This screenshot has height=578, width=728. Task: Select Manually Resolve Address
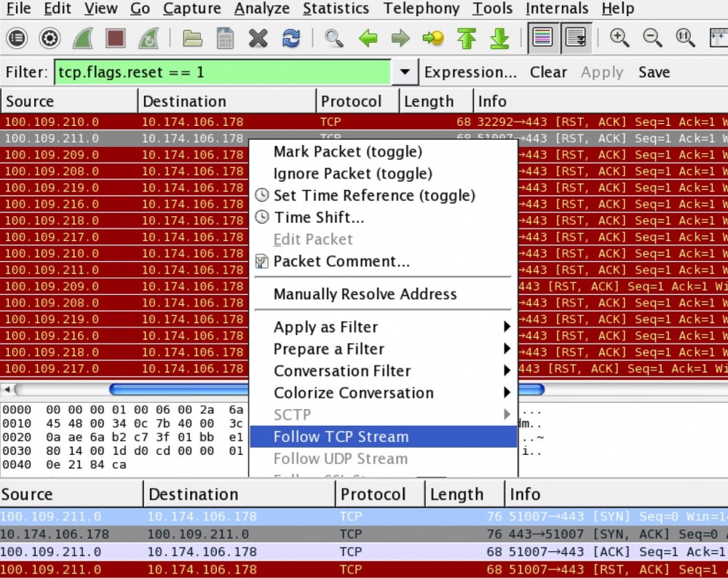click(x=384, y=294)
